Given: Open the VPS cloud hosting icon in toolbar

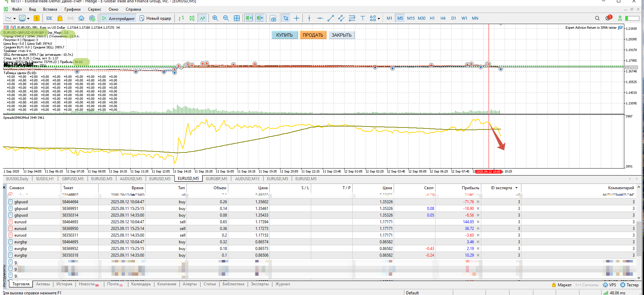Looking at the screenshot, I should [81, 18].
